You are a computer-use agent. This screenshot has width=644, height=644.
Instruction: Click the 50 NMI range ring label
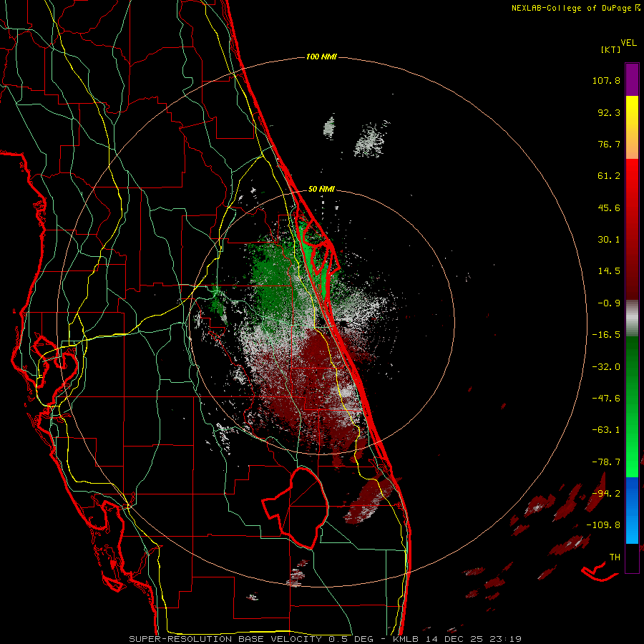tap(321, 189)
